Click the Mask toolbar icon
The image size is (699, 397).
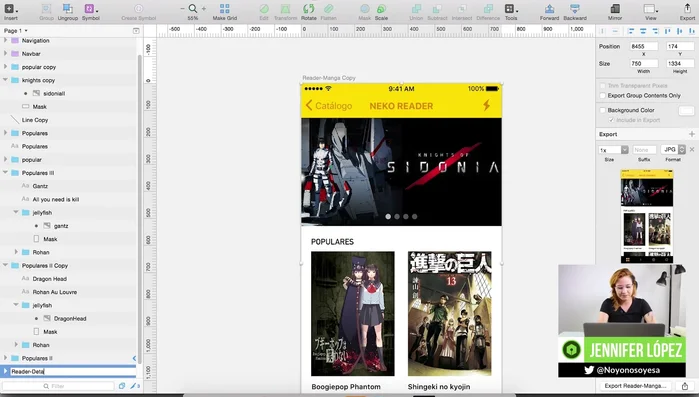[x=365, y=9]
